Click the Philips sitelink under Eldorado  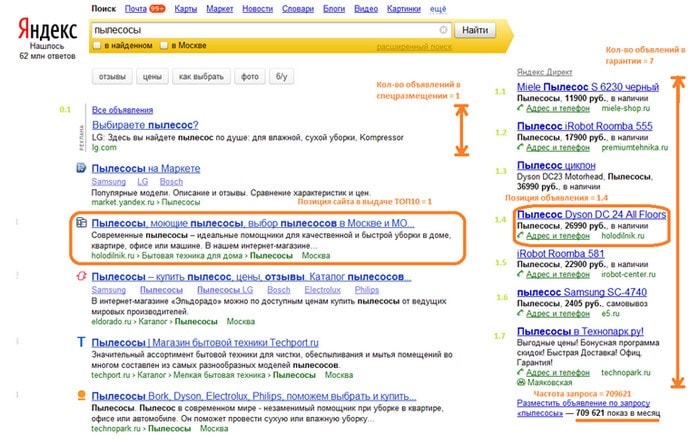click(x=367, y=290)
